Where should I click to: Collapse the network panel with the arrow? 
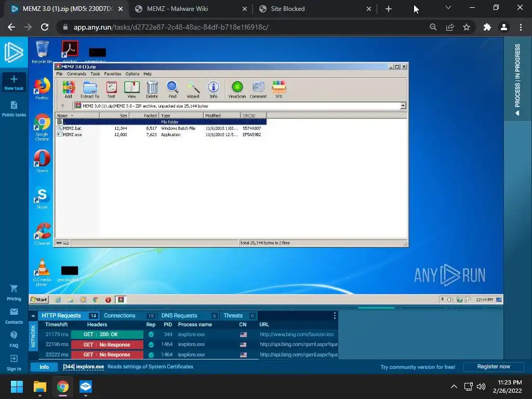(33, 316)
